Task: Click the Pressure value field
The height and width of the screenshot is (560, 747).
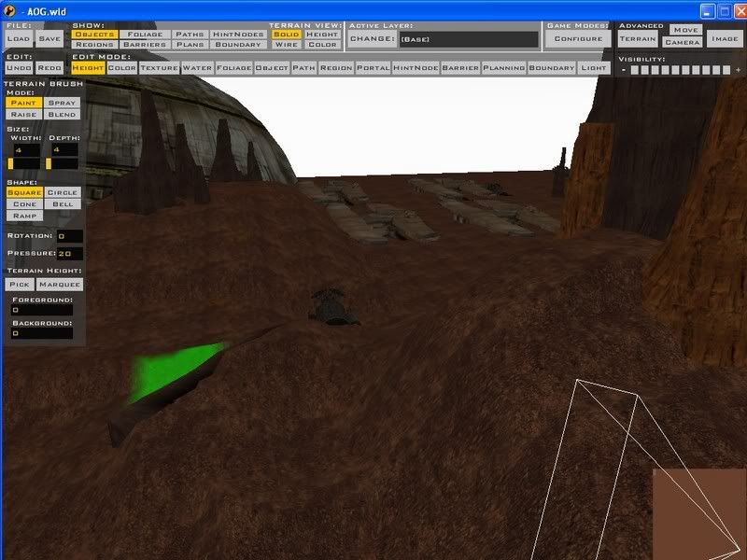Action: [69, 254]
